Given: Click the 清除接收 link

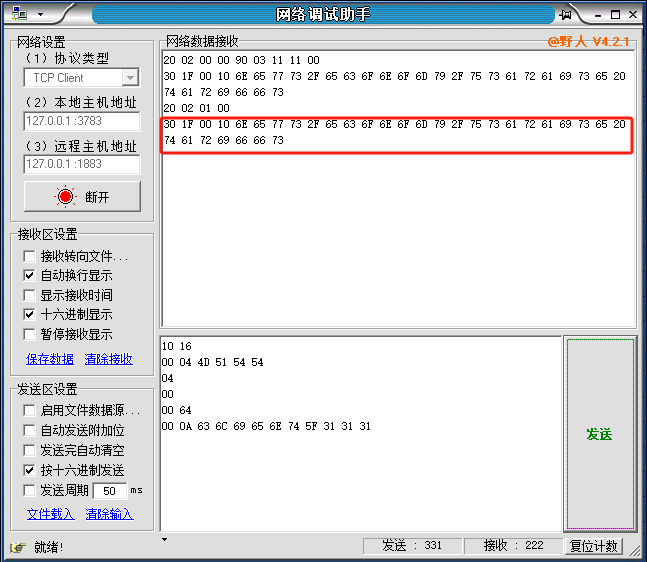Looking at the screenshot, I should (109, 359).
